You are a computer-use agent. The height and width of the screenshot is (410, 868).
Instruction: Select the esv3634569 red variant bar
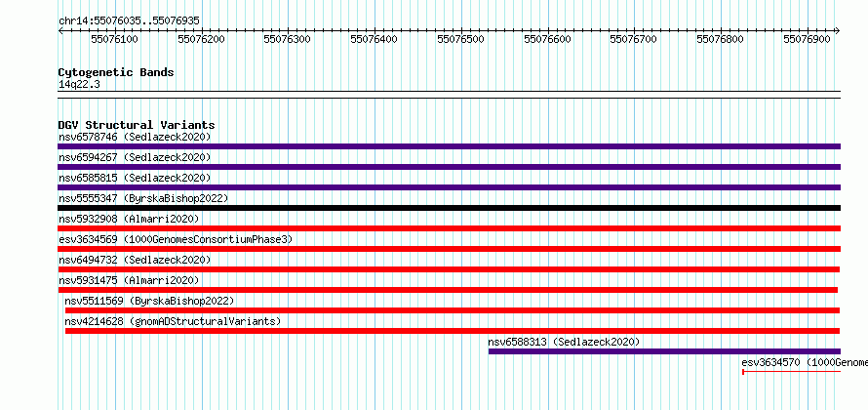point(449,249)
